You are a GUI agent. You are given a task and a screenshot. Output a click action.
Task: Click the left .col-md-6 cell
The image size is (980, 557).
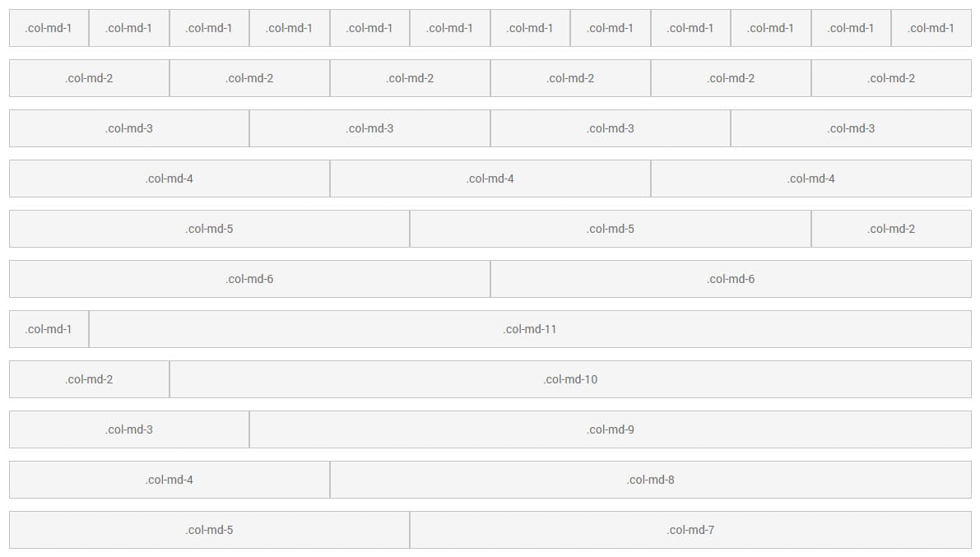(249, 279)
